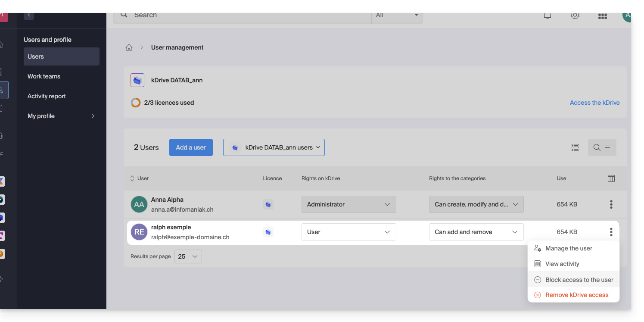Open the apps grid launcher
The image size is (644, 322).
click(602, 16)
